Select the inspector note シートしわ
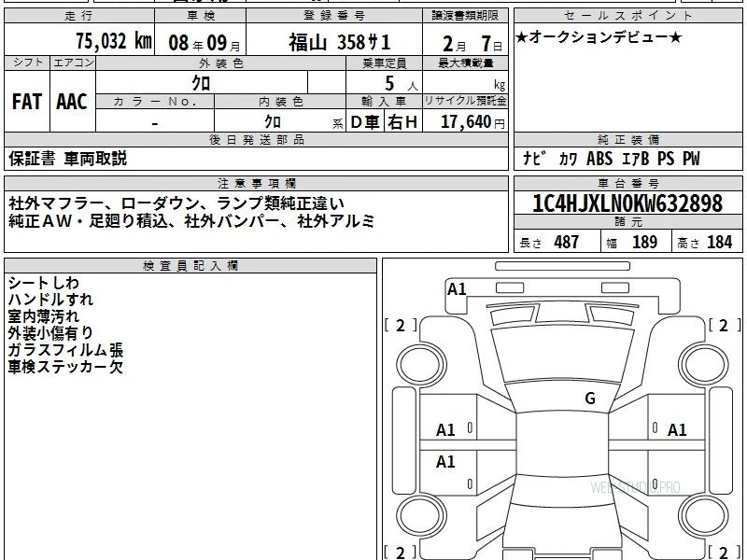Screen dimensions: 747x560 click(x=43, y=284)
